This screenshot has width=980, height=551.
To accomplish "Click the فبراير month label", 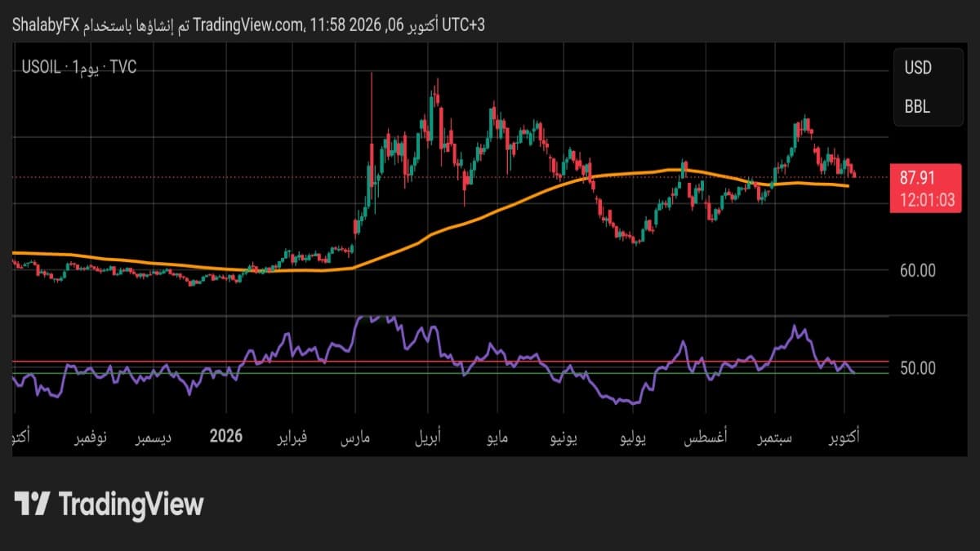I will pyautogui.click(x=294, y=438).
